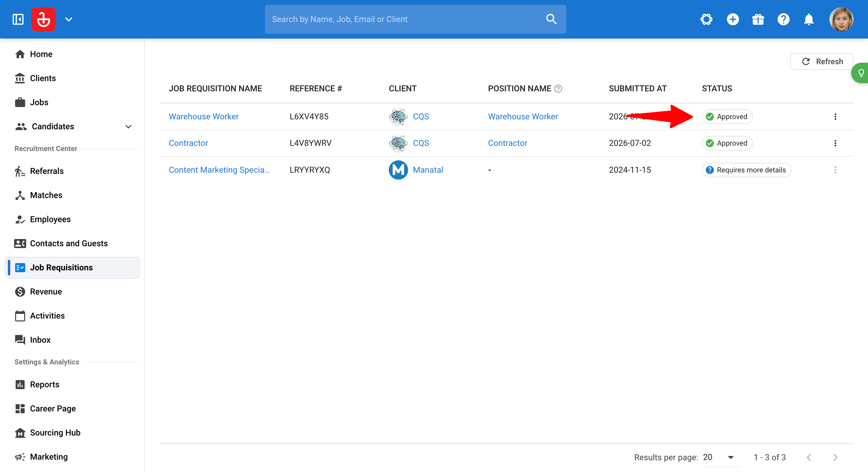
Task: Click the search magnifier icon
Action: pos(551,19)
